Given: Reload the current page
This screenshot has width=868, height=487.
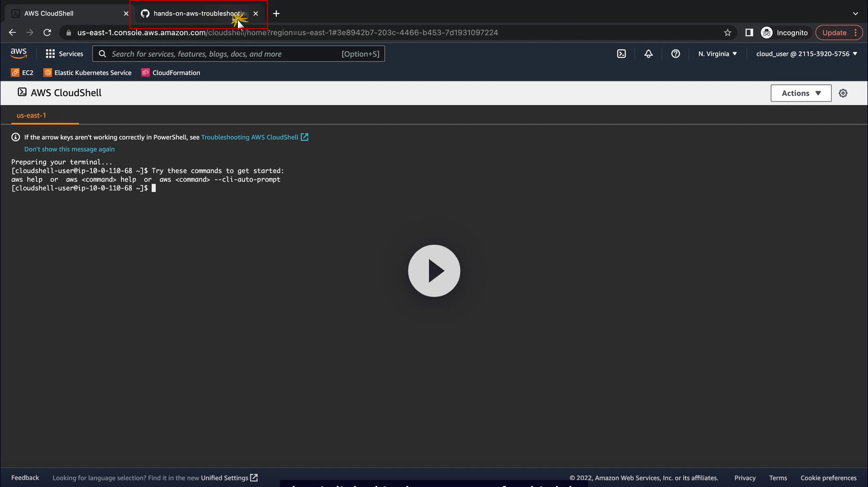Looking at the screenshot, I should pos(47,33).
